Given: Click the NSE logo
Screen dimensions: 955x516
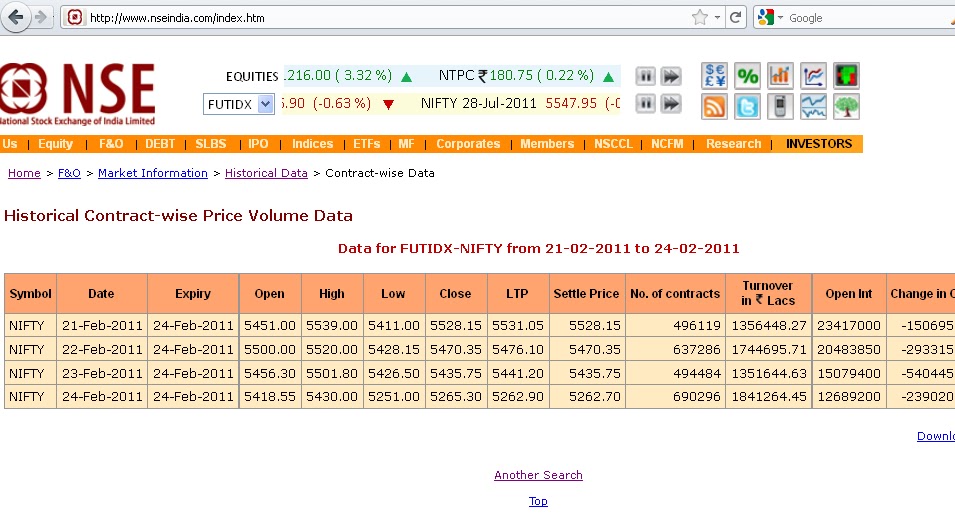Looking at the screenshot, I should click(77, 93).
